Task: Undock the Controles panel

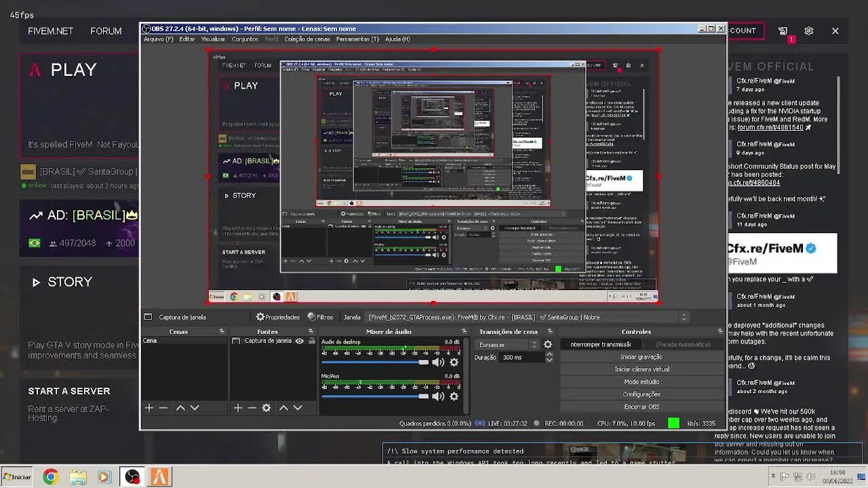Action: pos(720,331)
